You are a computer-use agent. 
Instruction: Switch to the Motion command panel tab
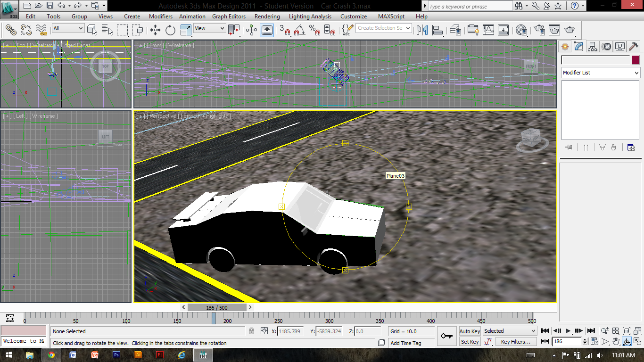click(606, 46)
